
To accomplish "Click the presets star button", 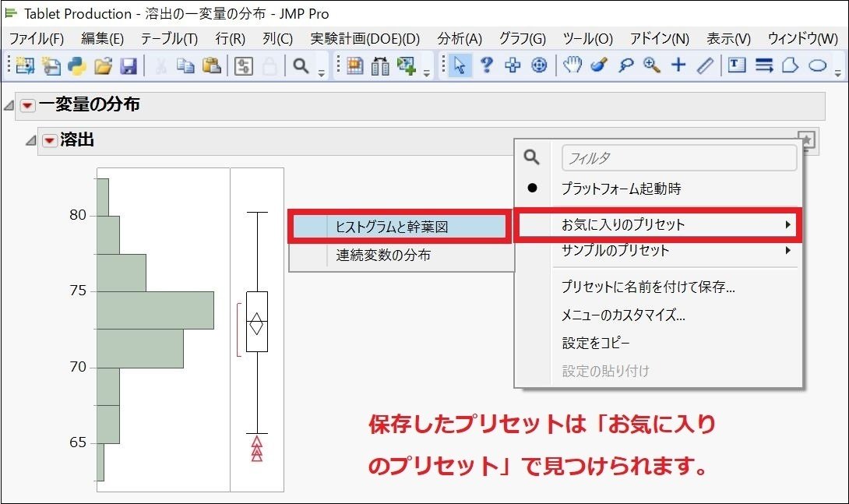I will (807, 140).
